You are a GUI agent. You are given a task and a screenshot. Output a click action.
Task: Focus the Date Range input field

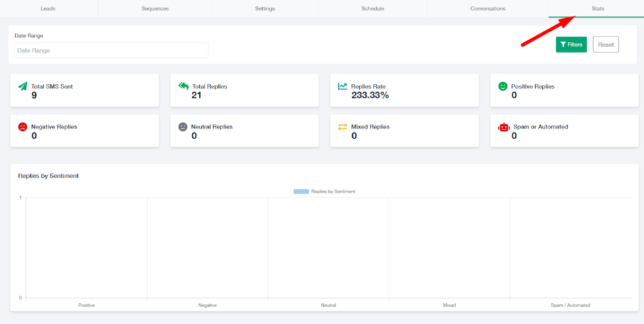[111, 50]
